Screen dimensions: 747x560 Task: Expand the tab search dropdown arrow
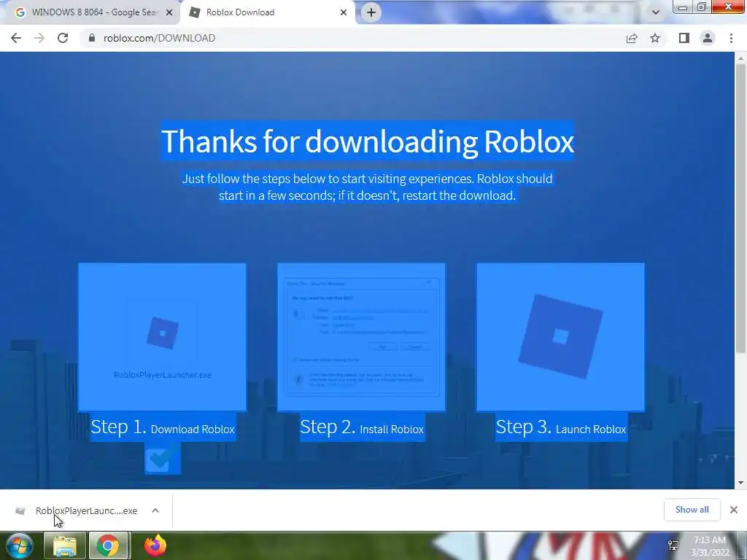coord(656,12)
